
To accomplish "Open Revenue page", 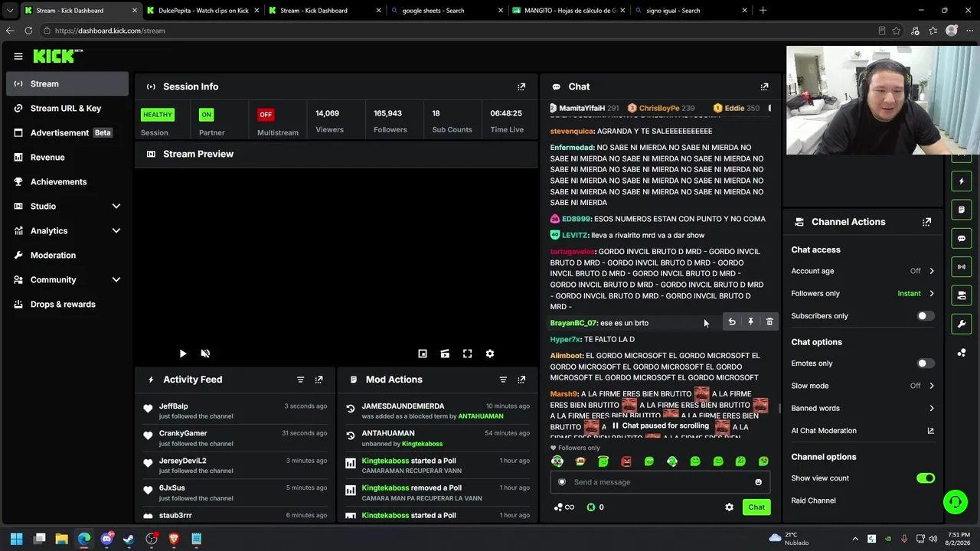I will click(x=67, y=158).
